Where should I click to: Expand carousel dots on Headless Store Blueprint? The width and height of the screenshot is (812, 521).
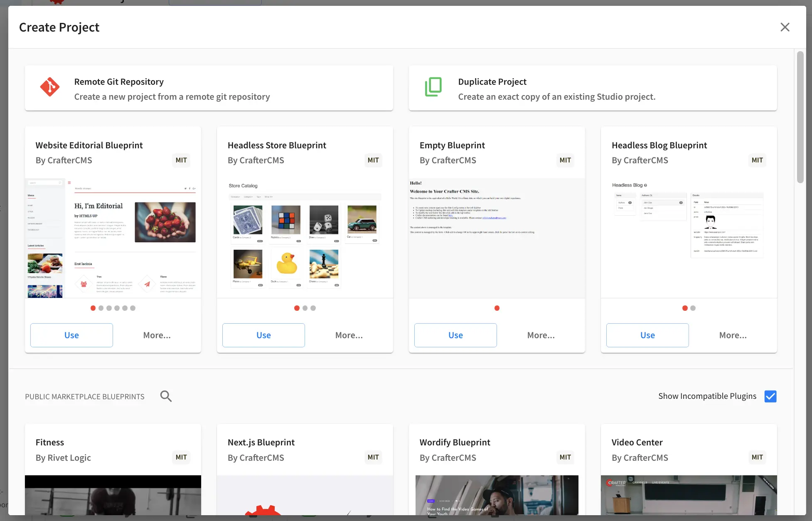click(x=305, y=308)
